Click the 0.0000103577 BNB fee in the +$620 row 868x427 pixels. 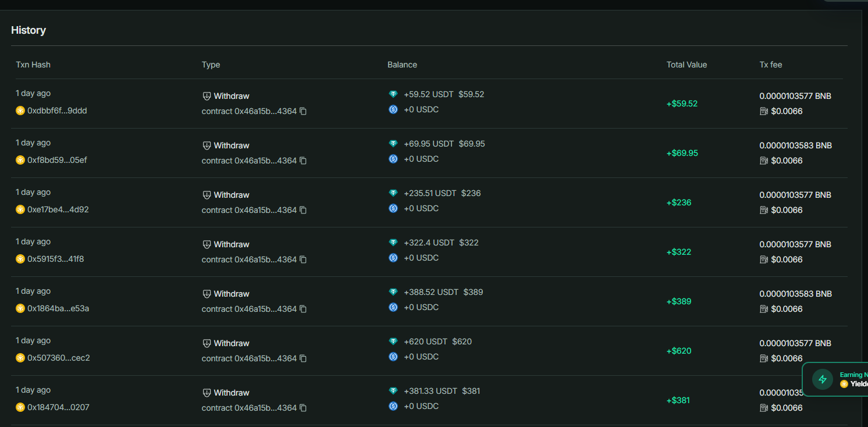(x=795, y=343)
